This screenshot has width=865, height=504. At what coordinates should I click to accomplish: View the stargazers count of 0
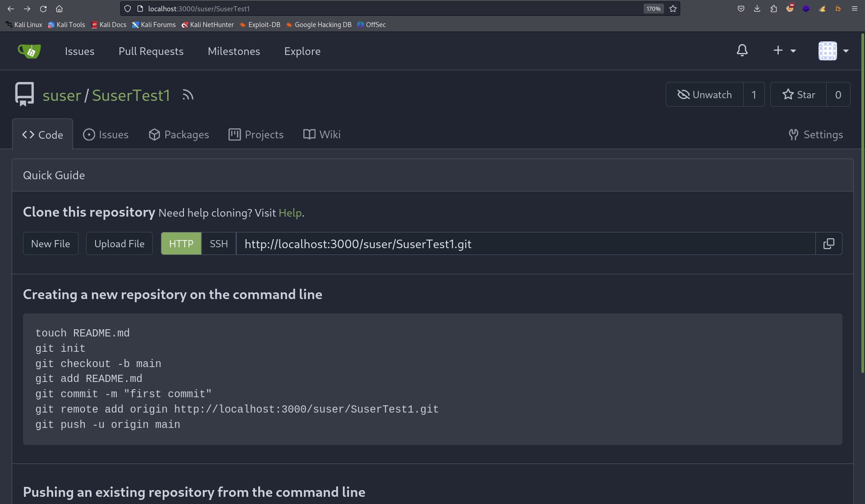tap(838, 95)
